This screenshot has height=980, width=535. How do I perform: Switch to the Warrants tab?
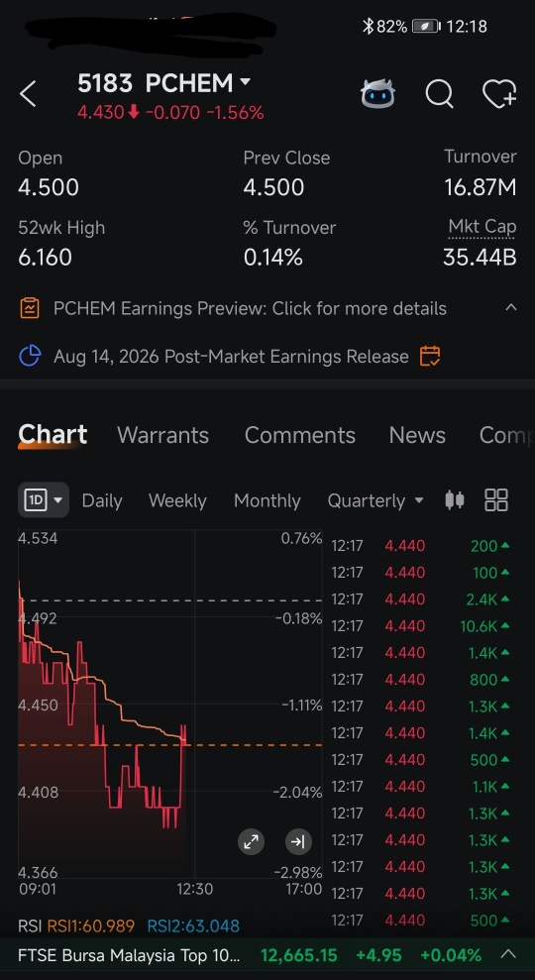(x=163, y=435)
